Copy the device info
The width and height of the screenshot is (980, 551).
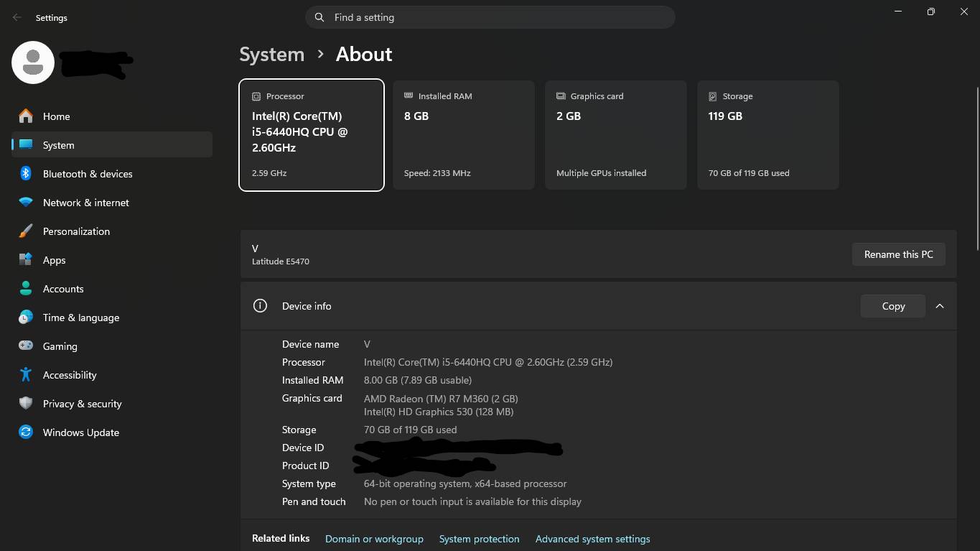pyautogui.click(x=893, y=306)
